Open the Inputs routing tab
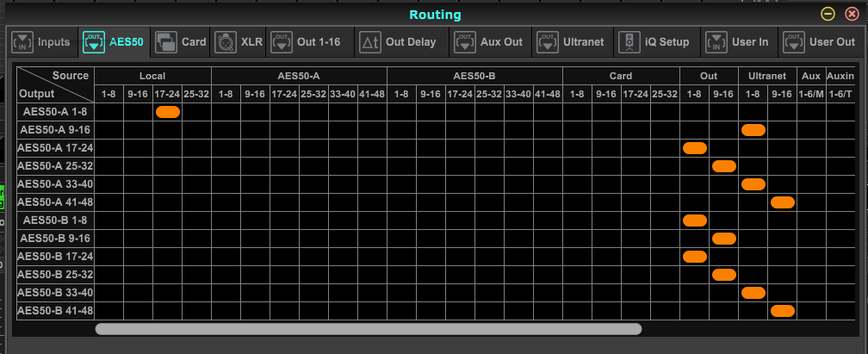 (x=41, y=42)
